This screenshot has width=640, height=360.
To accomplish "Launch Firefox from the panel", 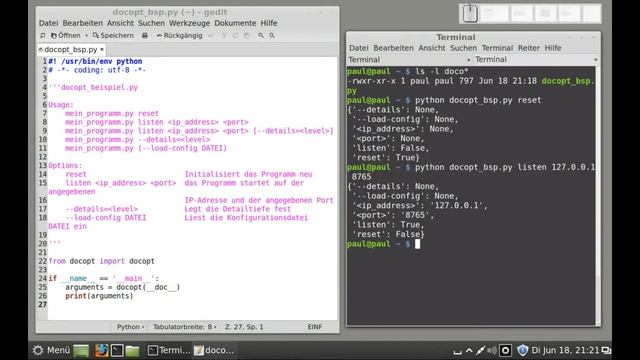I will tap(102, 351).
